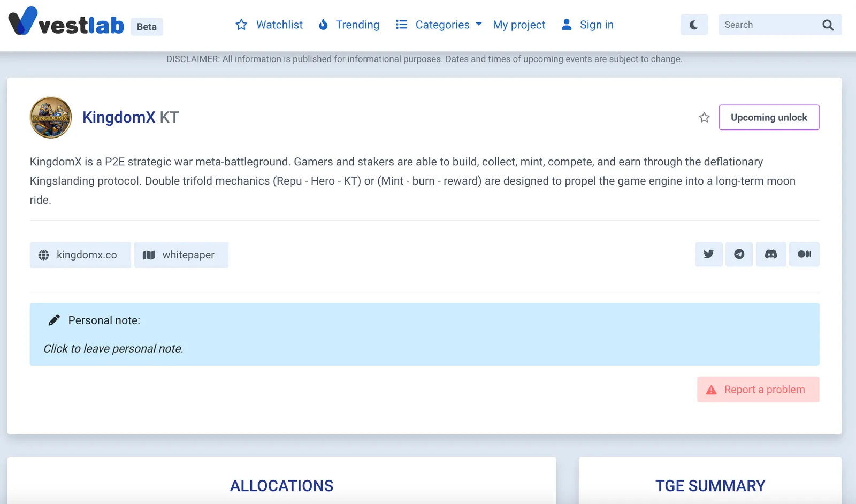Click the pencil icon by Personal note

point(54,320)
